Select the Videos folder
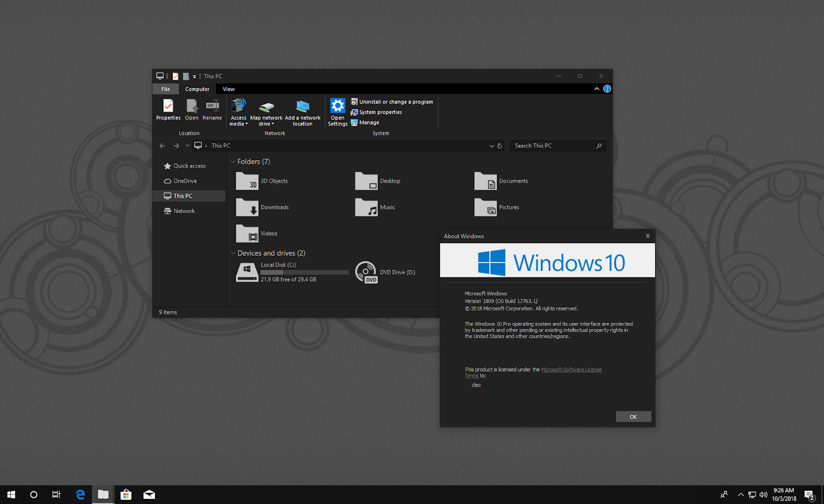 257,234
